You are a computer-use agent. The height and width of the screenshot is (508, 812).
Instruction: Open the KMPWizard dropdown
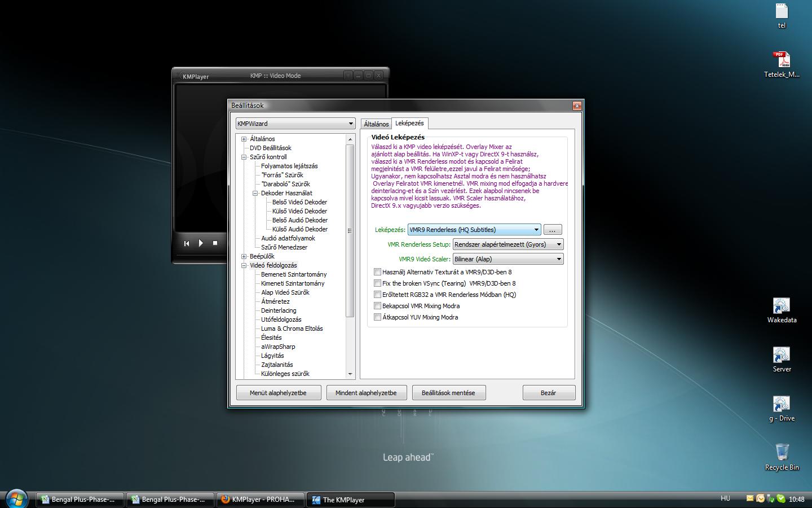(x=295, y=124)
